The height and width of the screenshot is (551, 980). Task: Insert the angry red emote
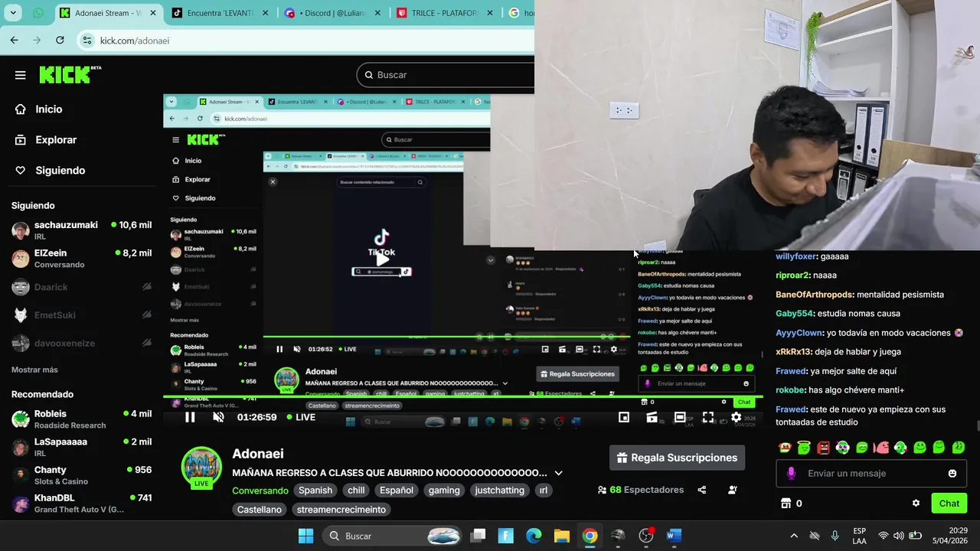click(x=823, y=448)
